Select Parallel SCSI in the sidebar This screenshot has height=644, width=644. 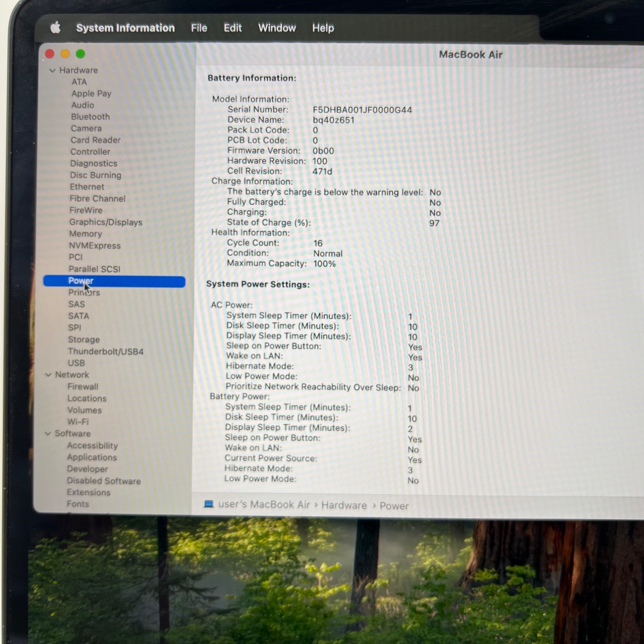[94, 269]
